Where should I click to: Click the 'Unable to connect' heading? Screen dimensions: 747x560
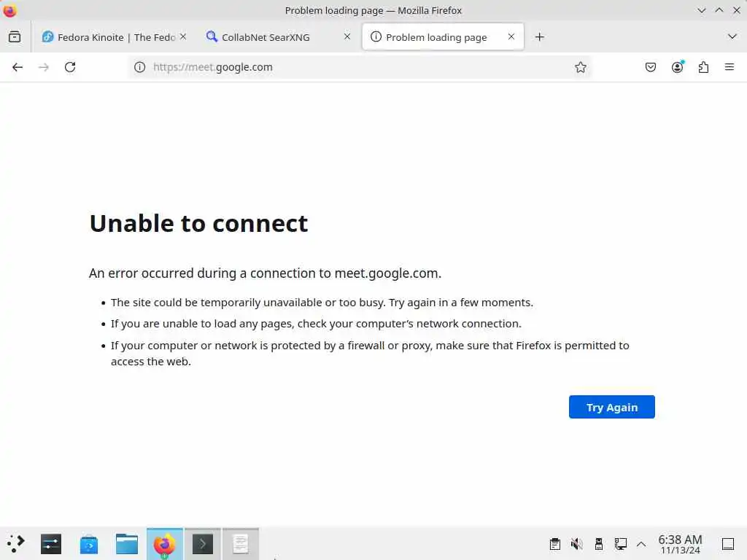coord(198,223)
